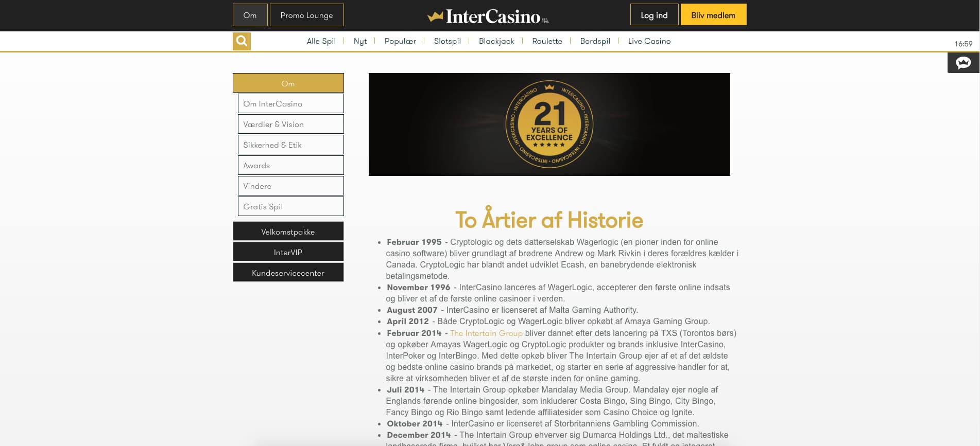Open the Bordspil category
The width and height of the screenshot is (980, 446).
click(595, 41)
